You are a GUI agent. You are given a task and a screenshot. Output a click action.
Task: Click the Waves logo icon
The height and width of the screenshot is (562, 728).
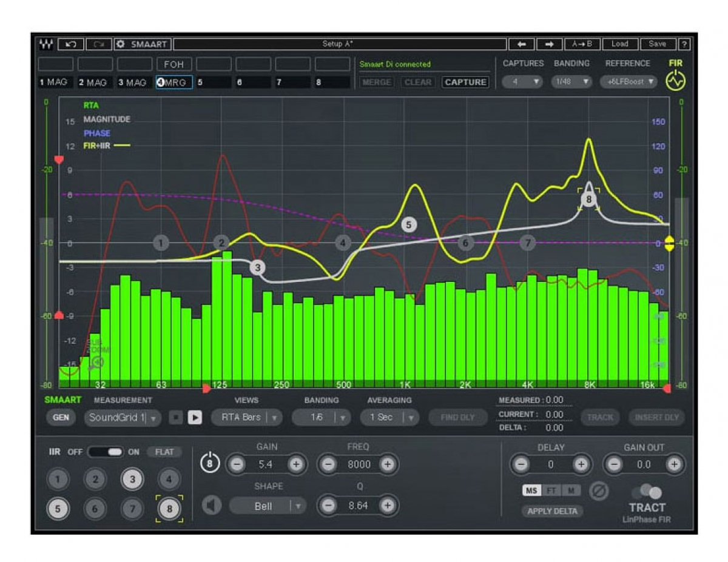pos(45,44)
